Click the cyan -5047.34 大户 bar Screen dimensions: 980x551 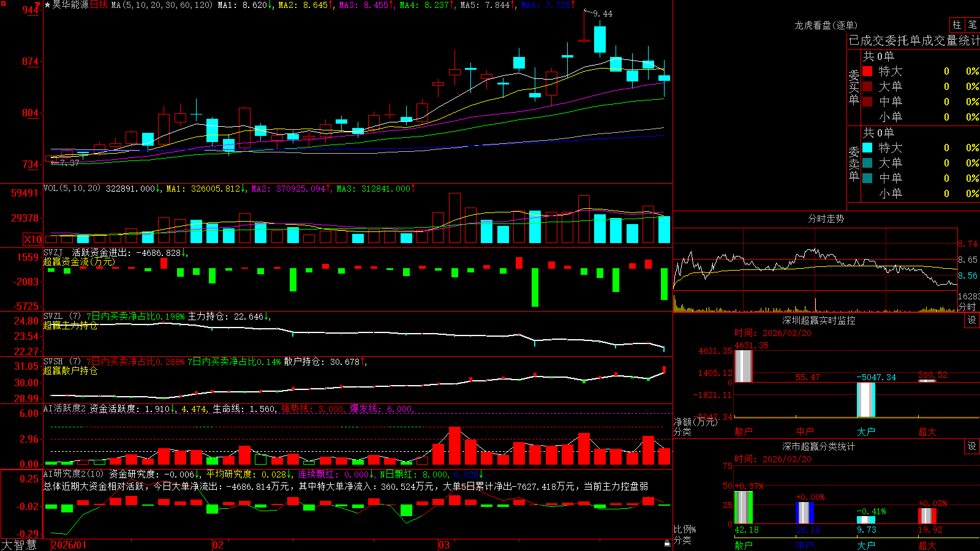pos(866,400)
